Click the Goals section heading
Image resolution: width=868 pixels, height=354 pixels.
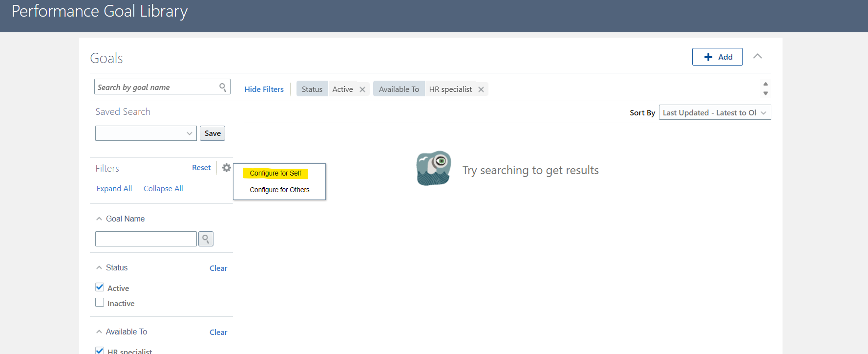coord(106,58)
